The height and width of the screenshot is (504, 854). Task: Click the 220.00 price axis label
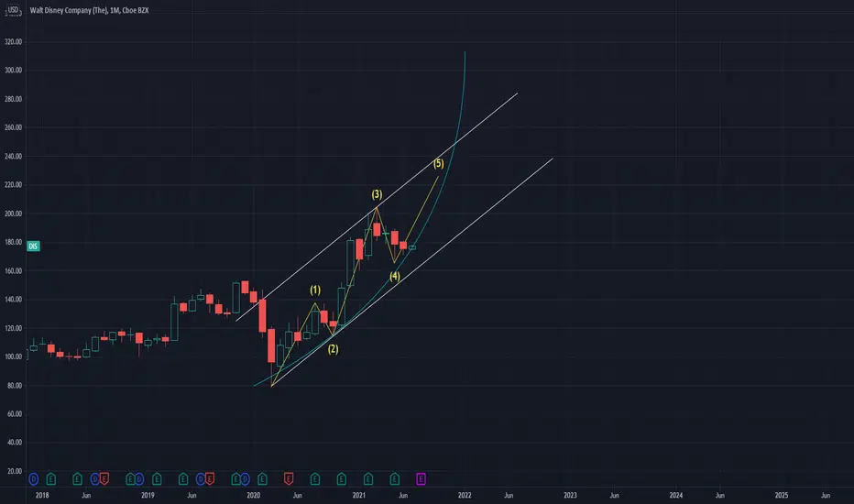pos(14,185)
